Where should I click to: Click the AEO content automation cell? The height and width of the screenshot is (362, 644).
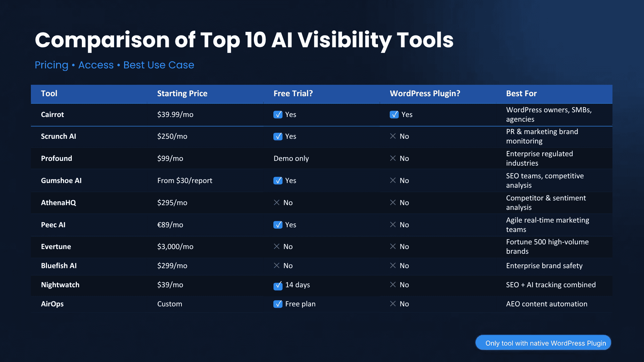coord(546,304)
